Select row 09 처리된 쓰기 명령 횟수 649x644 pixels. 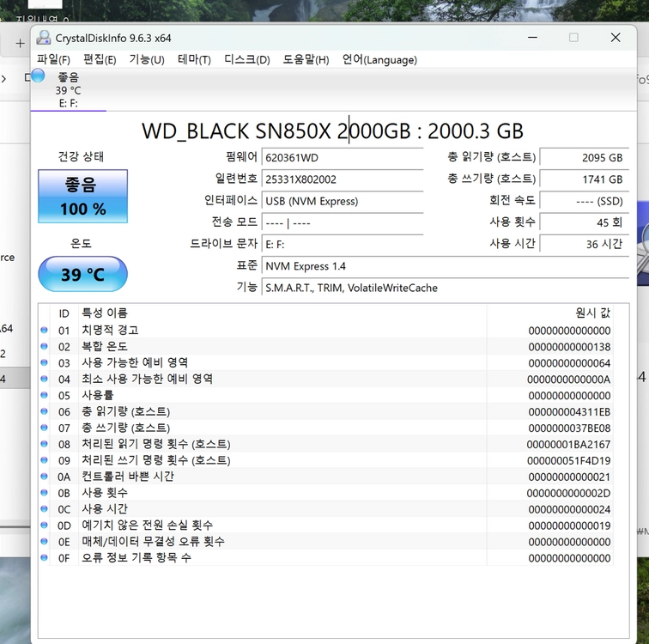[x=326, y=460]
